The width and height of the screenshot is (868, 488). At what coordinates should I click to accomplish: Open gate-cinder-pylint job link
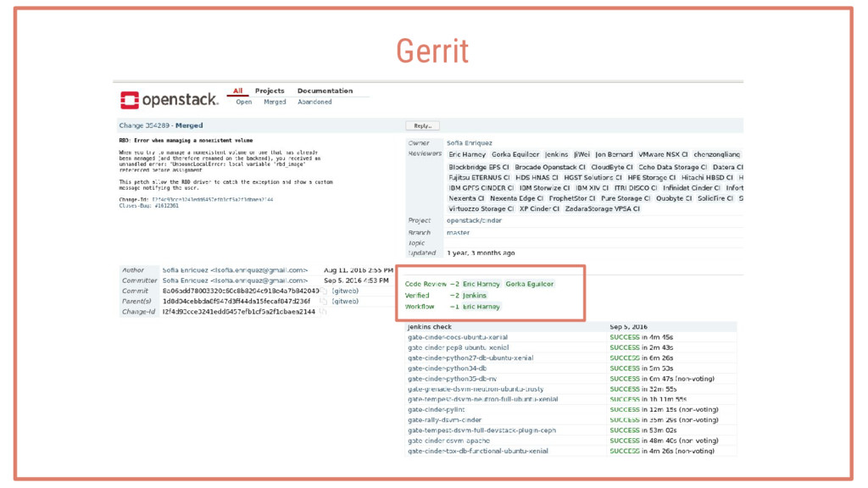click(x=437, y=410)
